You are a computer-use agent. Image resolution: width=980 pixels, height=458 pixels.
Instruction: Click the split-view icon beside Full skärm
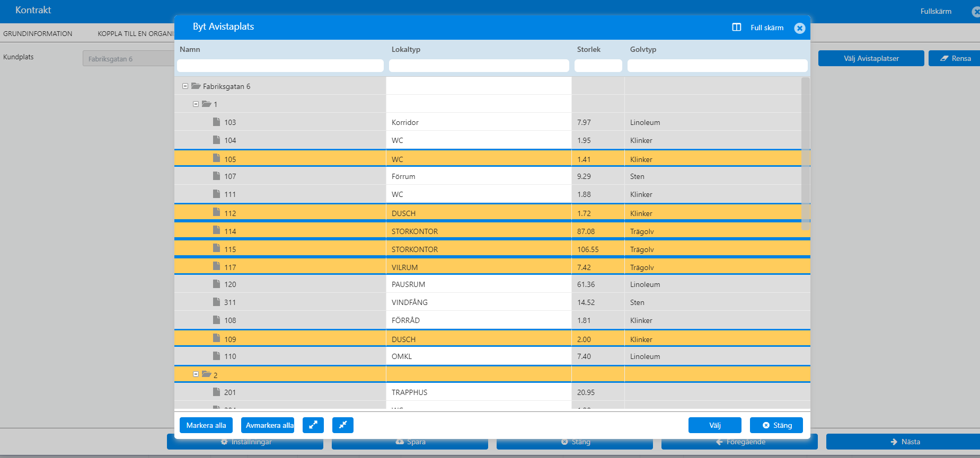point(737,28)
